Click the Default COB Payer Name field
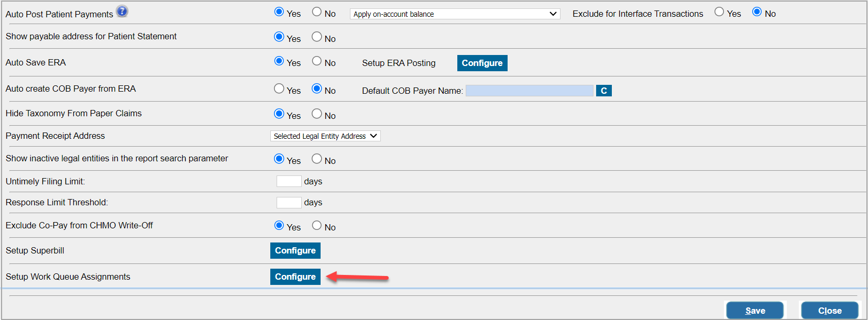The width and height of the screenshot is (868, 320). 529,91
